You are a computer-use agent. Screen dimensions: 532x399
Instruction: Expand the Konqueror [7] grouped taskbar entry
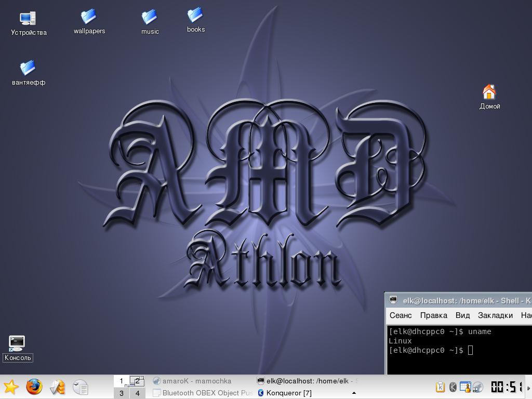[x=307, y=393]
